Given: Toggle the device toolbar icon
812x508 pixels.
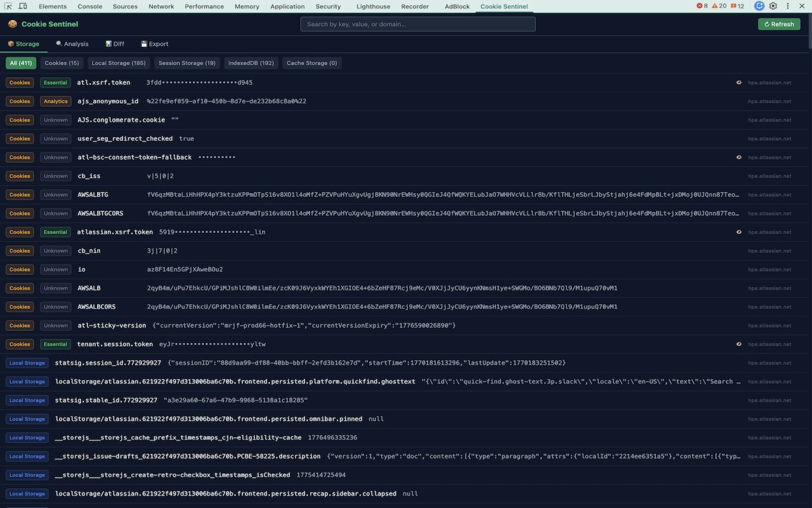Looking at the screenshot, I should 23,6.
